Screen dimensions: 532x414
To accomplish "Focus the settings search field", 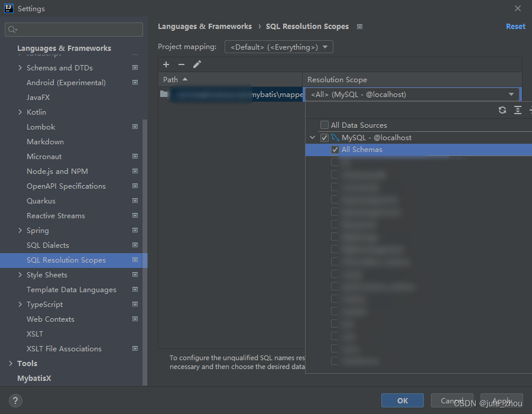I will [74, 30].
